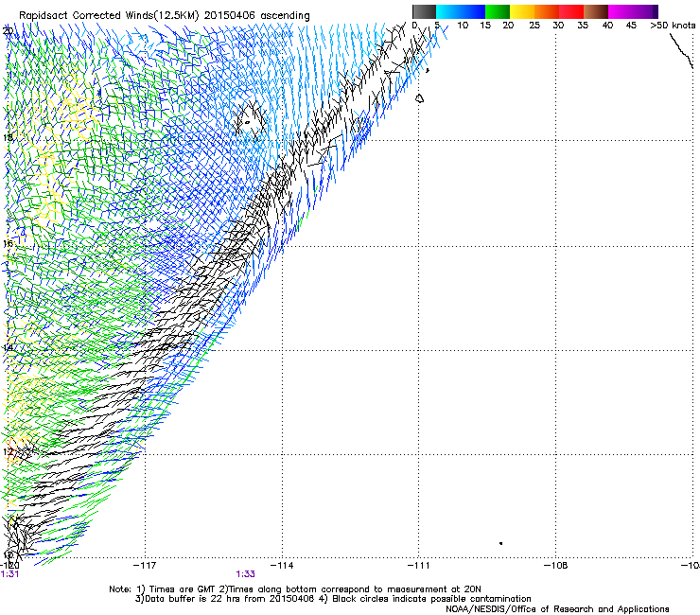The height and width of the screenshot is (615, 700).
Task: Click the 'Rapidscat Corrected Winds(12.5KM)' title text
Action: coord(109,16)
